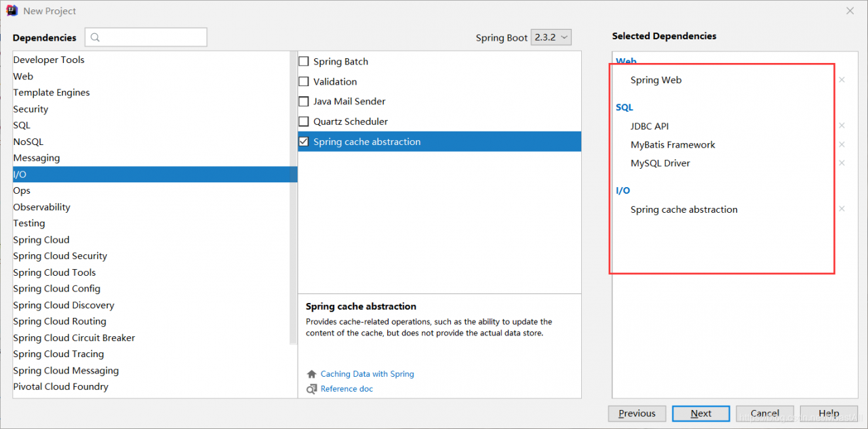Click MyBatis Framework in Selected Dependencies
The width and height of the screenshot is (868, 429).
point(673,144)
